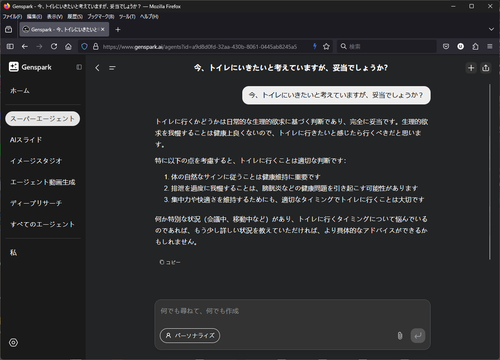500x360 pixels.
Task: Copy the response with コピー button
Action: point(170,262)
